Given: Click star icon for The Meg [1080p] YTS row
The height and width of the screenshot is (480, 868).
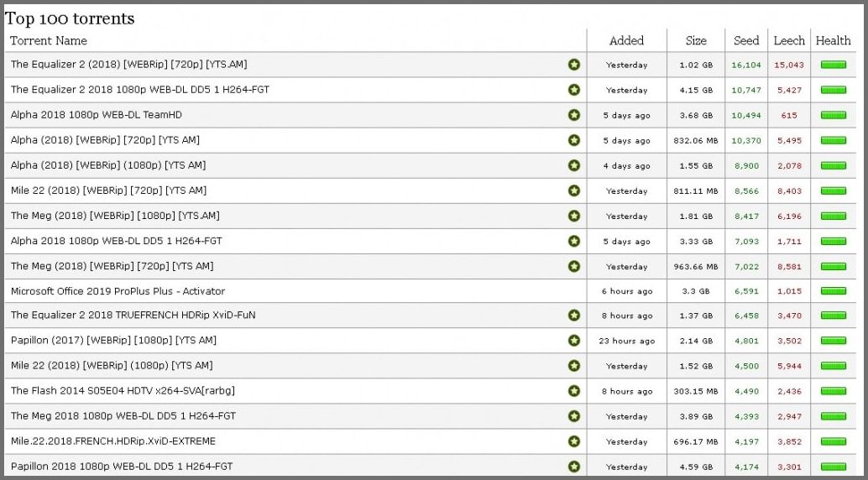Looking at the screenshot, I should coord(574,216).
